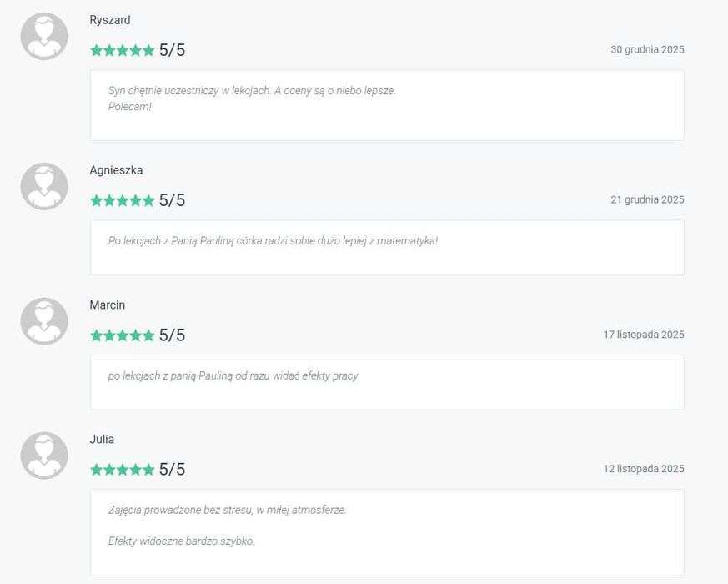Screen dimensions: 728x584
Task: Click Julia's profile avatar icon
Action: 43,456
